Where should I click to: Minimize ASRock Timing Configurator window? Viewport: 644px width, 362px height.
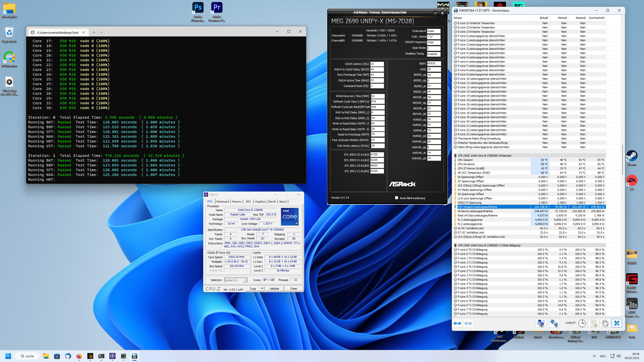point(435,13)
